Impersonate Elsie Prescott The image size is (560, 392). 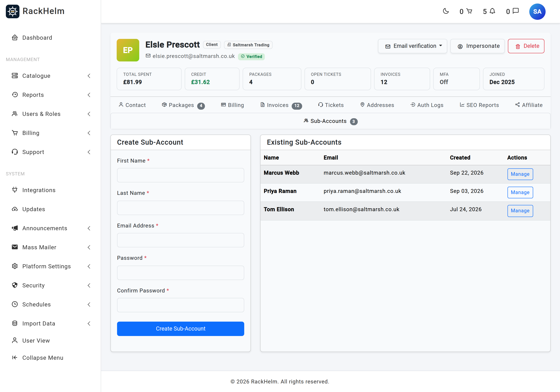pyautogui.click(x=477, y=46)
